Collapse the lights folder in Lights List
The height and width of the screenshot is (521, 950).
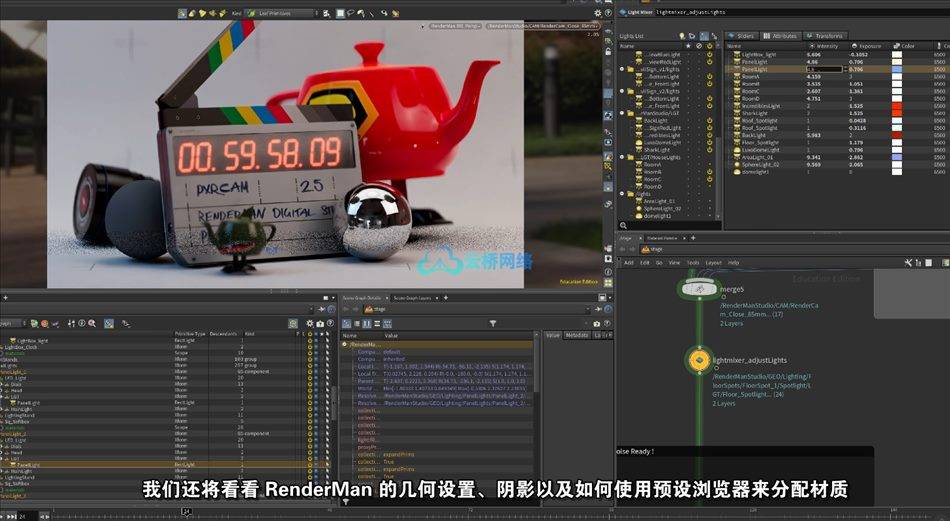coord(622,194)
